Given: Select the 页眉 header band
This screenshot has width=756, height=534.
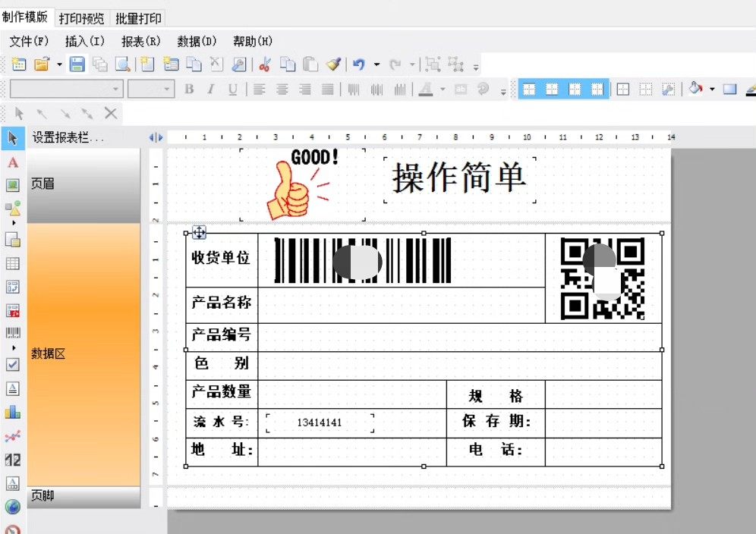Looking at the screenshot, I should point(83,184).
